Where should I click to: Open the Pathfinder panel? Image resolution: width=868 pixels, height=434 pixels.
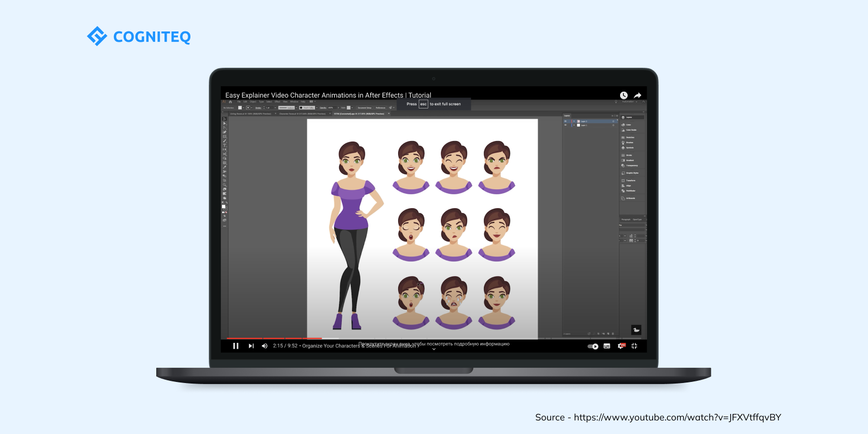click(x=629, y=191)
